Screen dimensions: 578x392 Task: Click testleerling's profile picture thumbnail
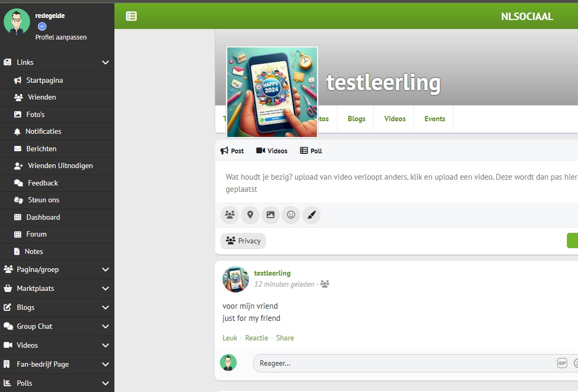(x=236, y=279)
